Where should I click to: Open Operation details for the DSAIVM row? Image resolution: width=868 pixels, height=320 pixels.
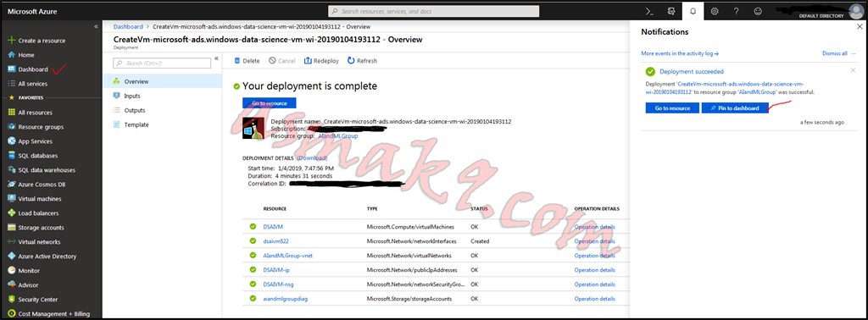[594, 227]
